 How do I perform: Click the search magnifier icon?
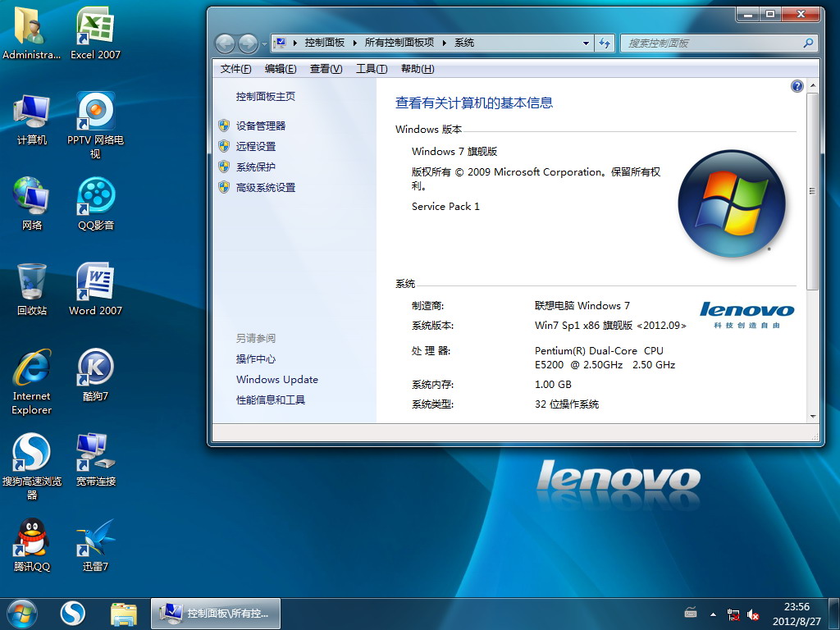click(808, 43)
